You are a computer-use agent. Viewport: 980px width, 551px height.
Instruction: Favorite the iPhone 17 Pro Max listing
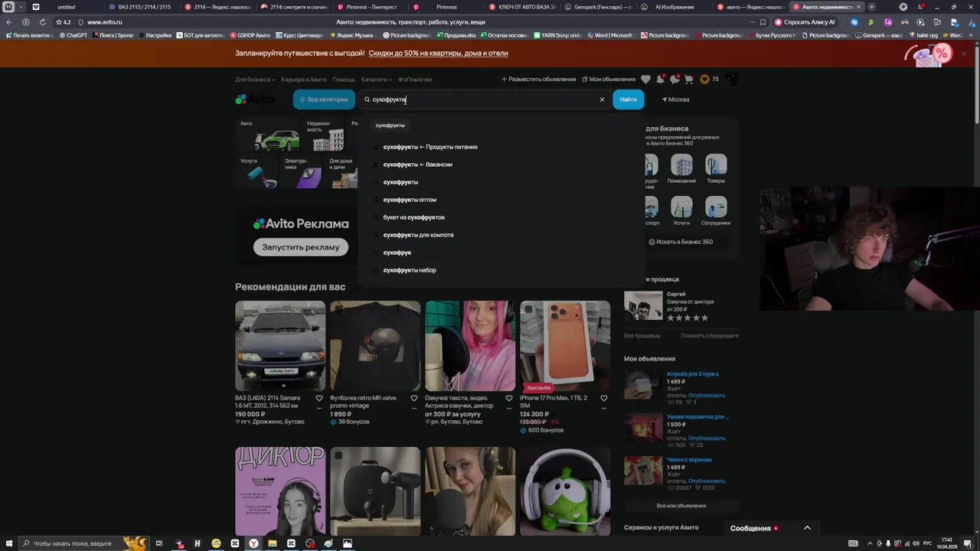(x=604, y=398)
